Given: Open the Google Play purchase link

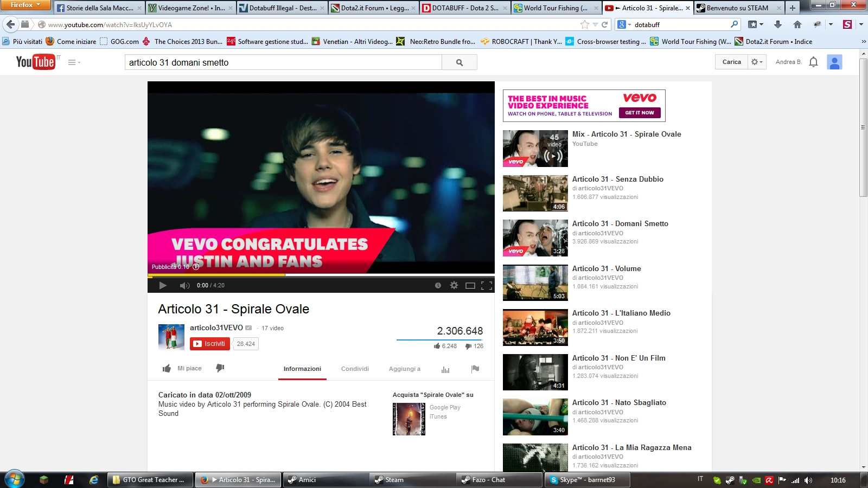Looking at the screenshot, I should (x=445, y=407).
